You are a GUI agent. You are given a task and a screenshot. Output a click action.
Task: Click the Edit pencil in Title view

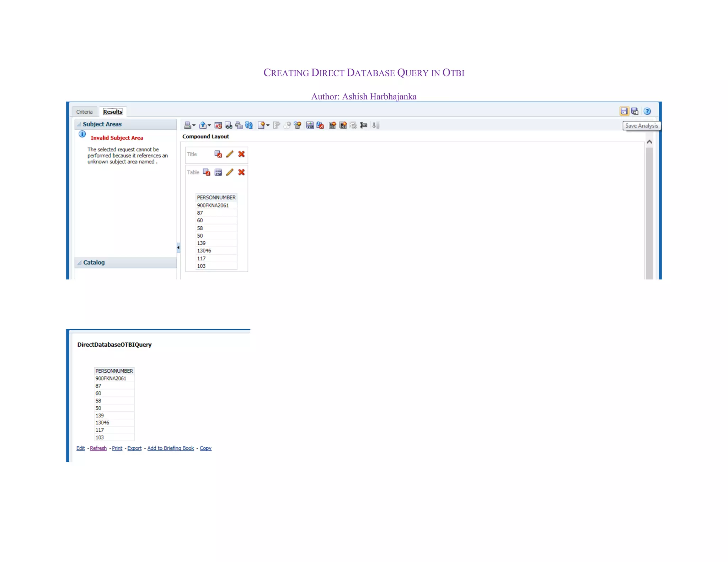pyautogui.click(x=230, y=154)
